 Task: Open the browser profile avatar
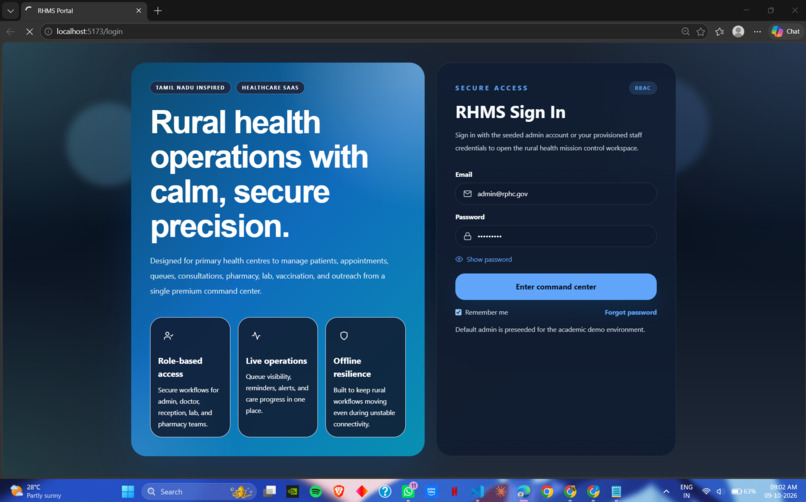click(738, 31)
